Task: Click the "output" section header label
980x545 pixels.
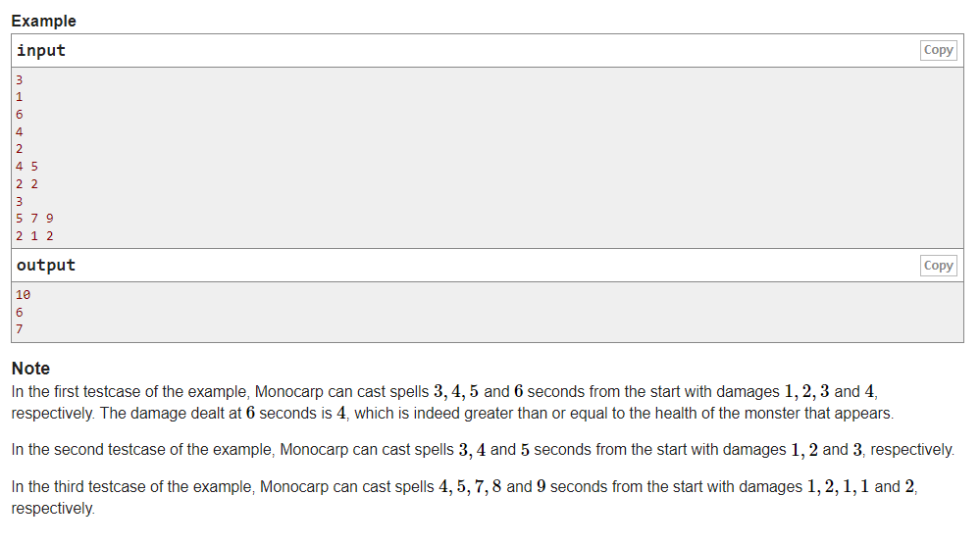Action: coord(45,266)
